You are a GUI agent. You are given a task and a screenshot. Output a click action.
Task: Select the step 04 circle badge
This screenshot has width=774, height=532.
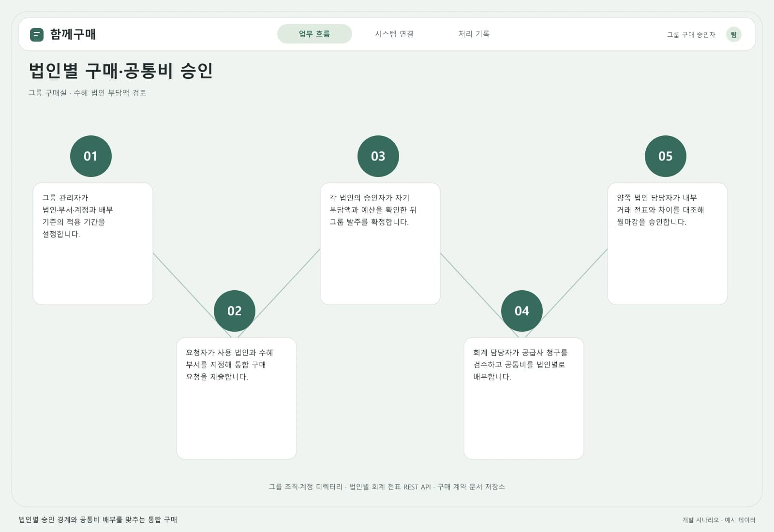point(522,311)
